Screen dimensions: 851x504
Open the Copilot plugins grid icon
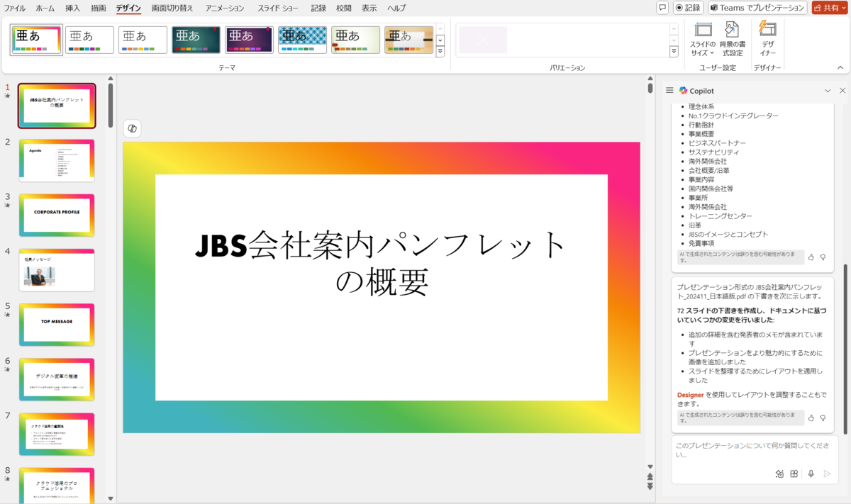[x=794, y=474]
